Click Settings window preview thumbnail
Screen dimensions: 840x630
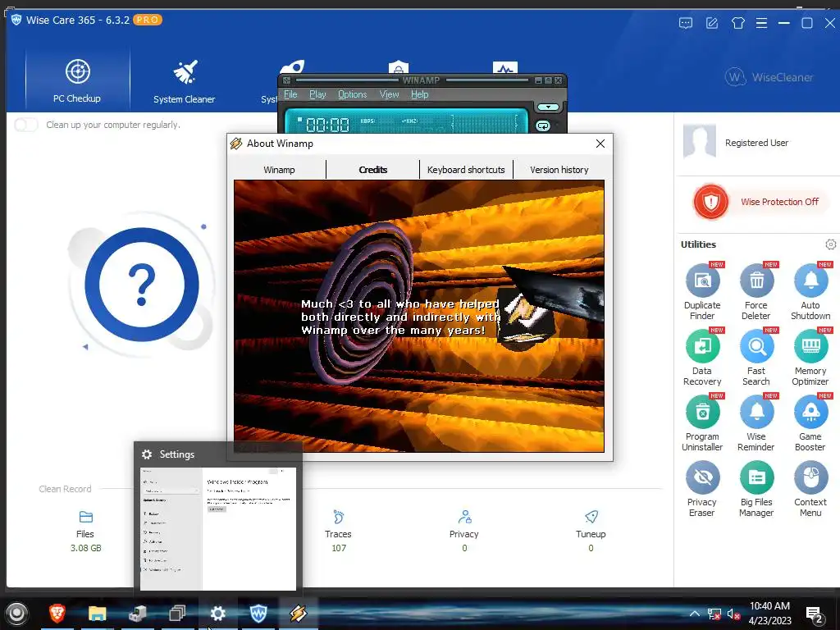pos(218,529)
